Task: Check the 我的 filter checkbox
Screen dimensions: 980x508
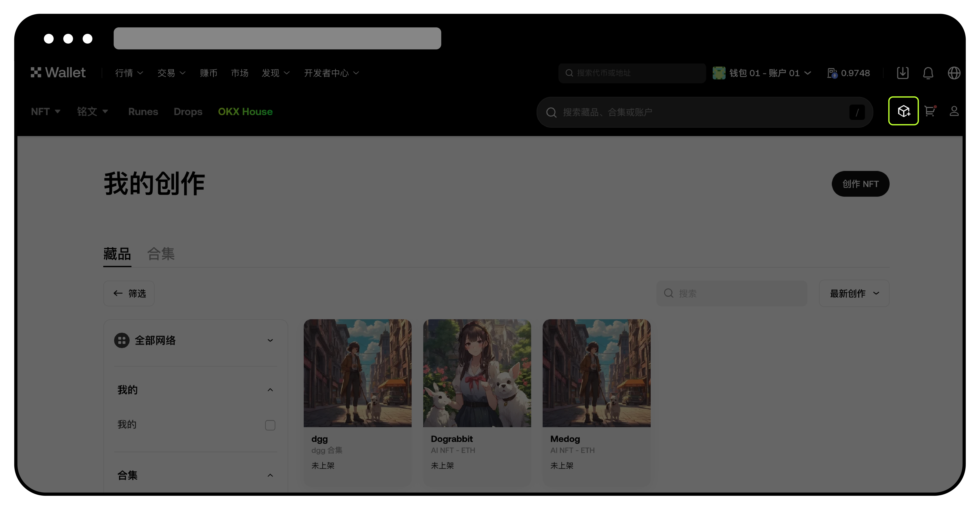Action: click(270, 425)
